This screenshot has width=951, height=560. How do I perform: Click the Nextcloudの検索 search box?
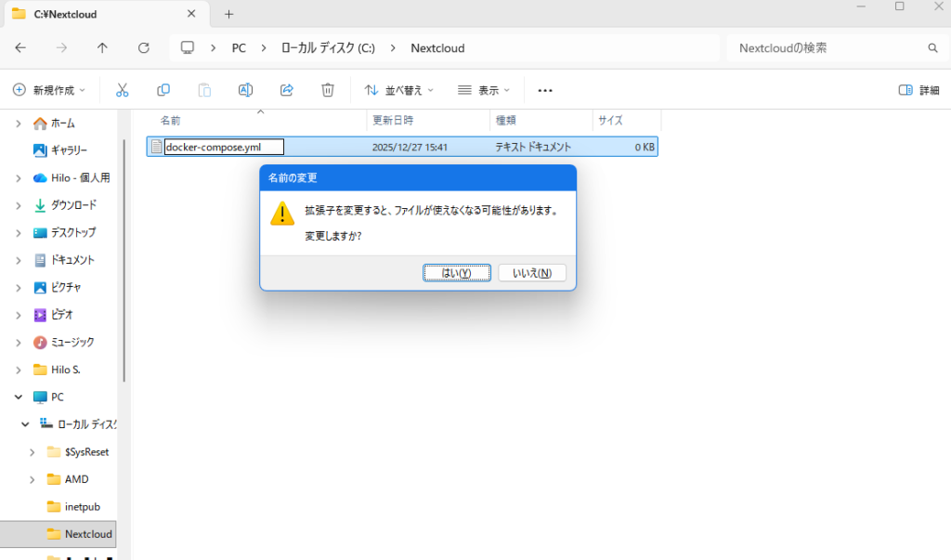coord(827,48)
